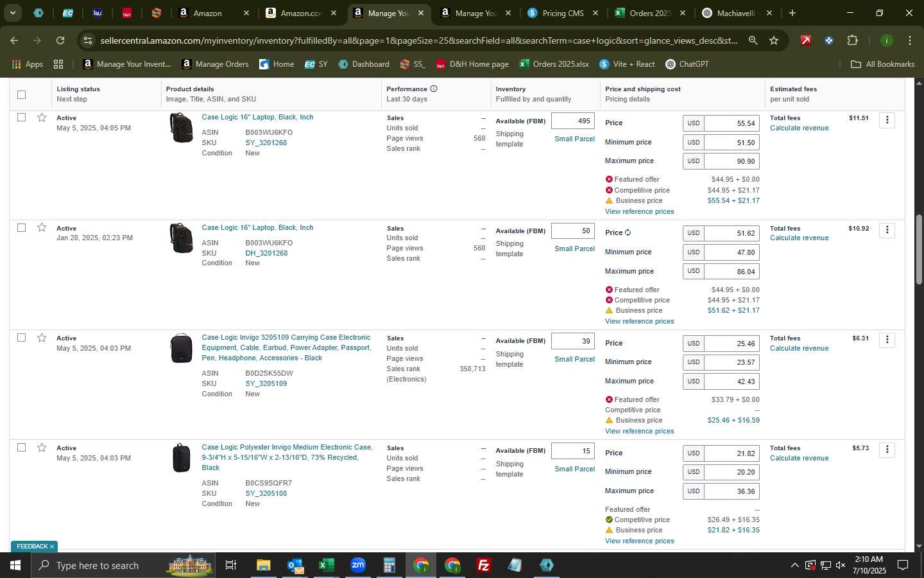Bookmark this page with the star icon
This screenshot has height=578, width=924.
tap(774, 40)
